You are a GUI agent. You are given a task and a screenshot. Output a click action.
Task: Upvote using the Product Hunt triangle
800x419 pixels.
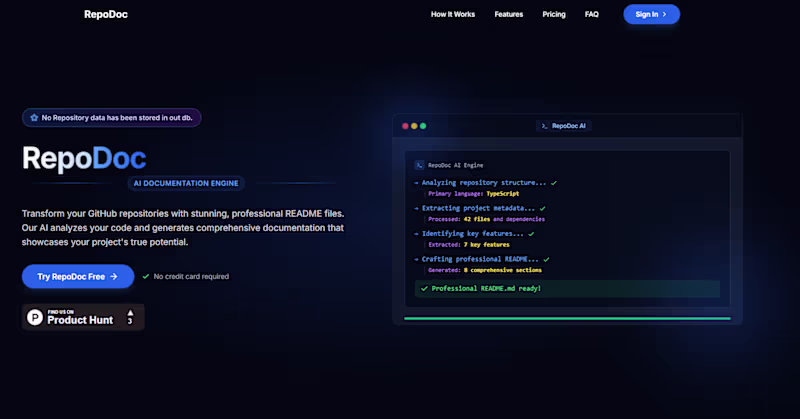pos(130,313)
